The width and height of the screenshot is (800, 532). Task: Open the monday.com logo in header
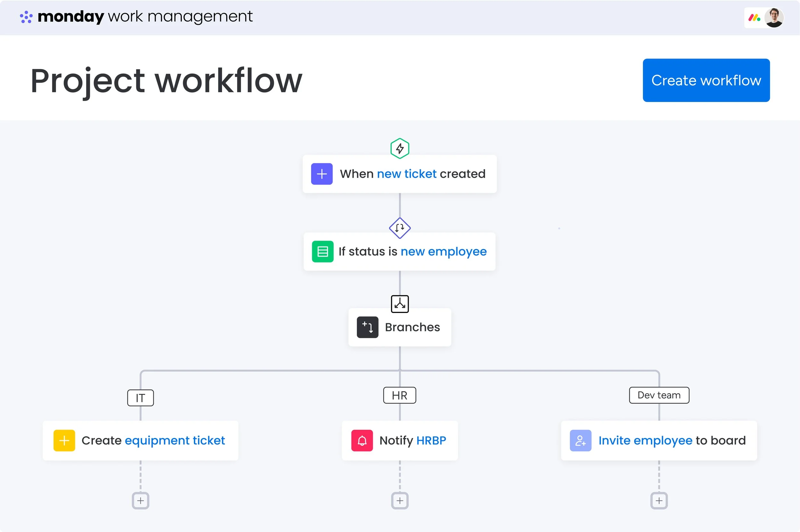(754, 18)
